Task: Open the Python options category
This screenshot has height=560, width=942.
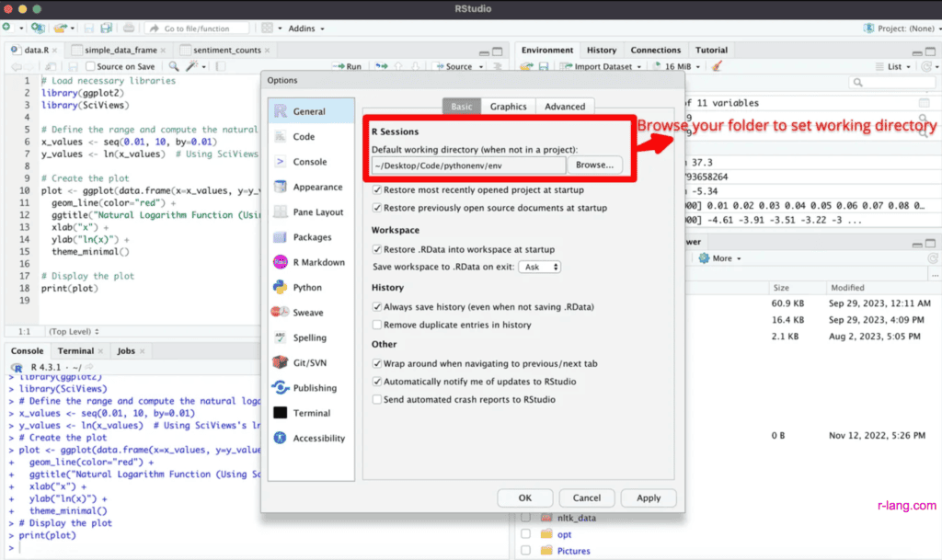Action: tap(311, 288)
